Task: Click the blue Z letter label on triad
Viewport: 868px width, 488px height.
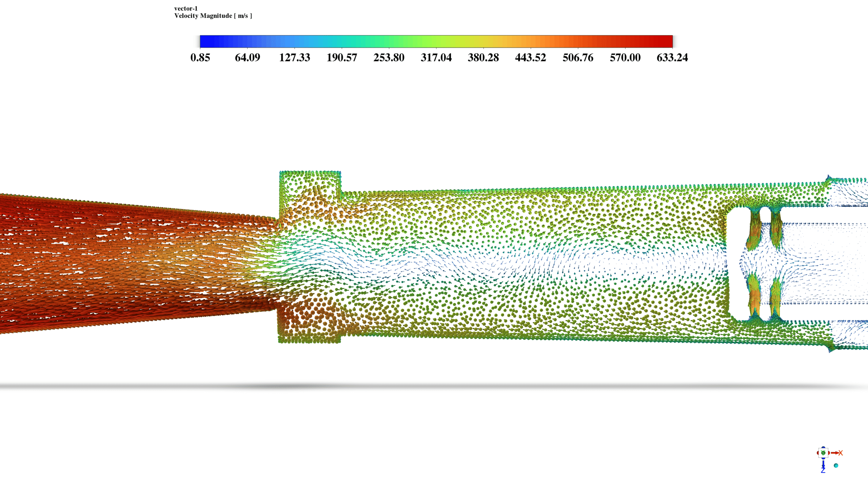Action: pos(823,470)
